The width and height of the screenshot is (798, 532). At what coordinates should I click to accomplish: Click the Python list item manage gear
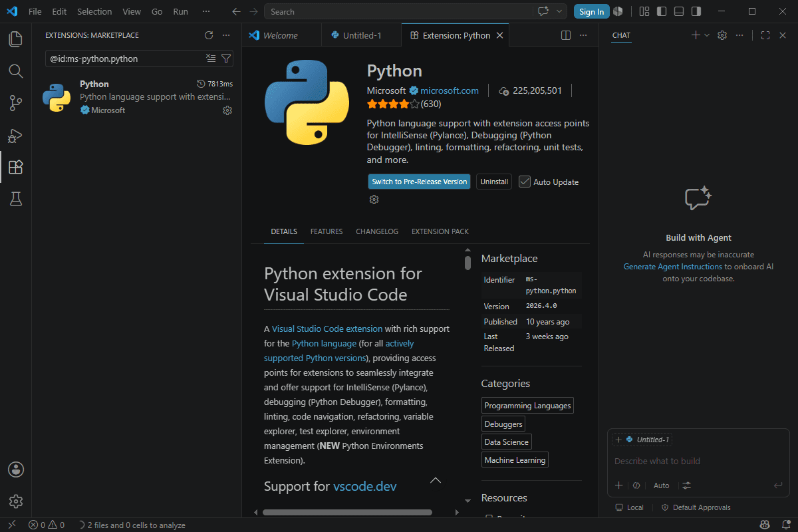(227, 110)
